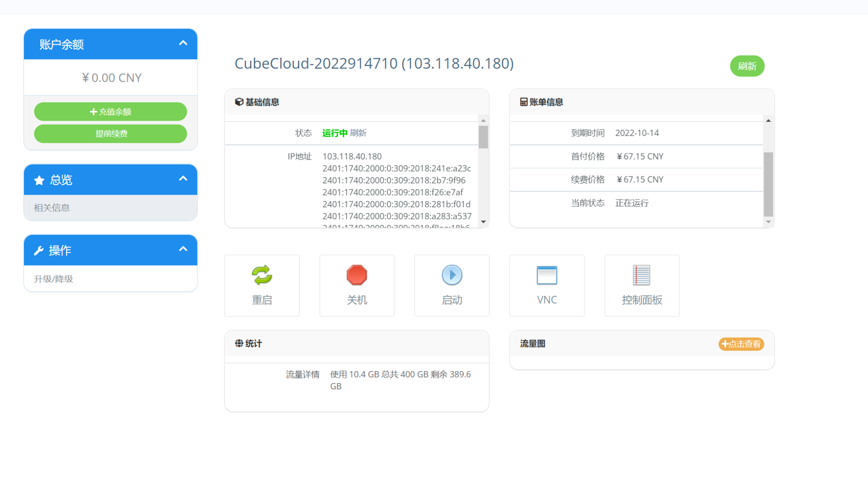Screen dimensions: 868x481
Task: Open the control panel notebook icon
Action: click(x=642, y=275)
